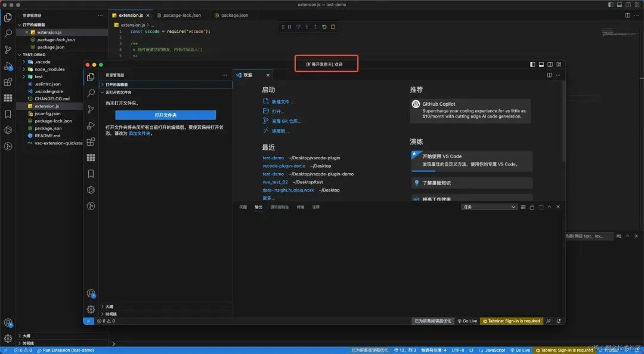Toggle bottom panel in Extension Host title bar
This screenshot has width=644, height=354.
[x=541, y=64]
